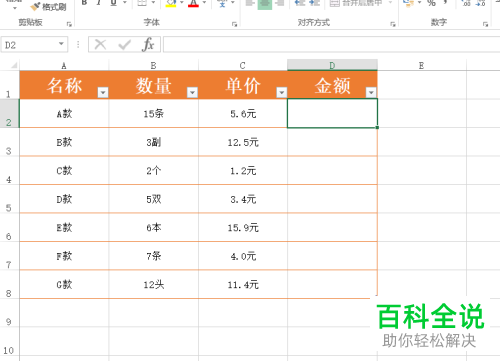
Task: Decrease decimal places icon
Action: pyautogui.click(x=480, y=3)
